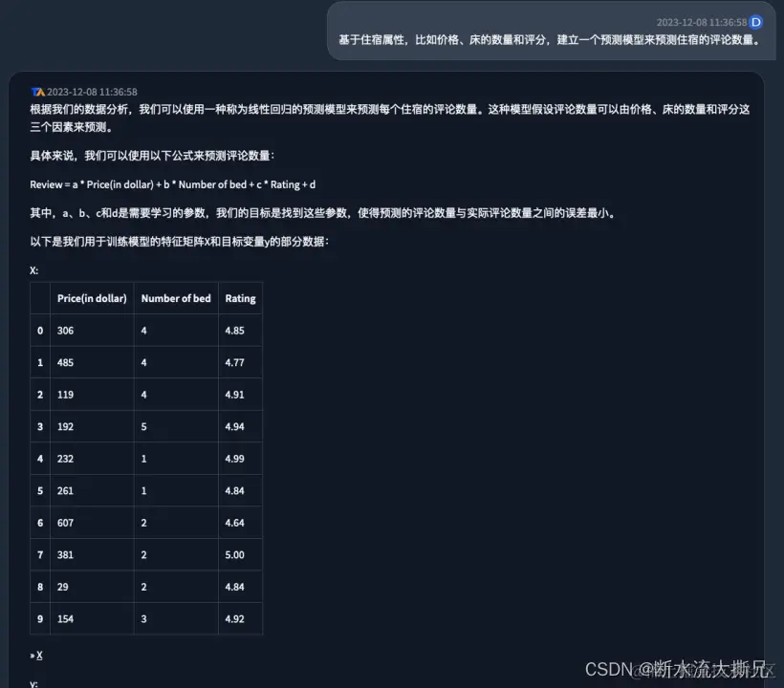
Task: Click the user message timestamp 11:36:58
Action: click(702, 22)
